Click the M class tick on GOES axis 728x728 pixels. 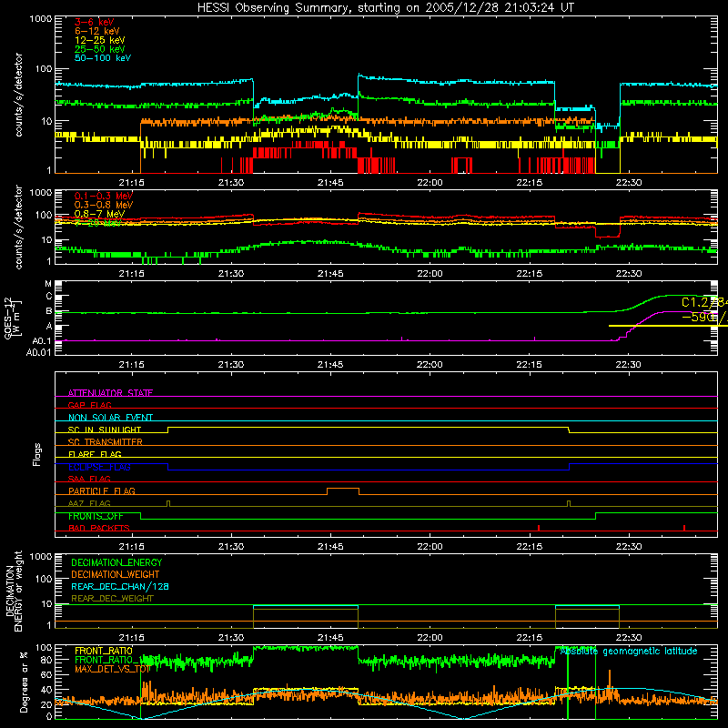48,284
